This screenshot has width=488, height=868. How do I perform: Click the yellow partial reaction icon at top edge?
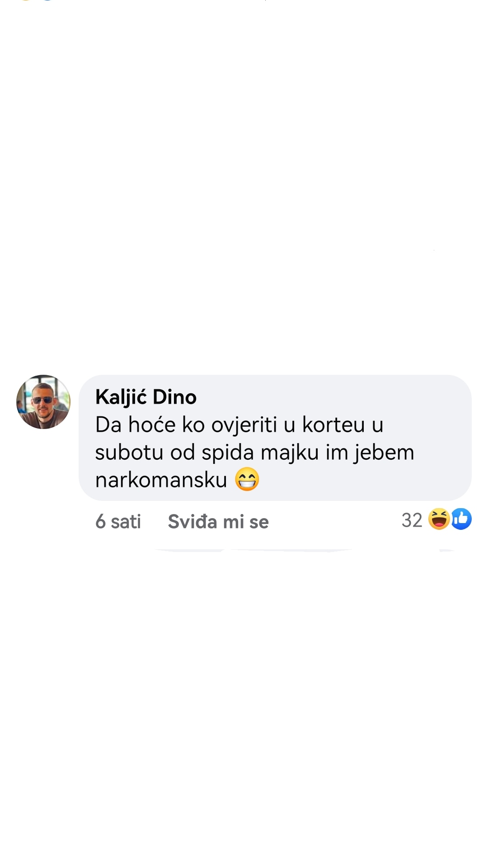pos(26,0)
